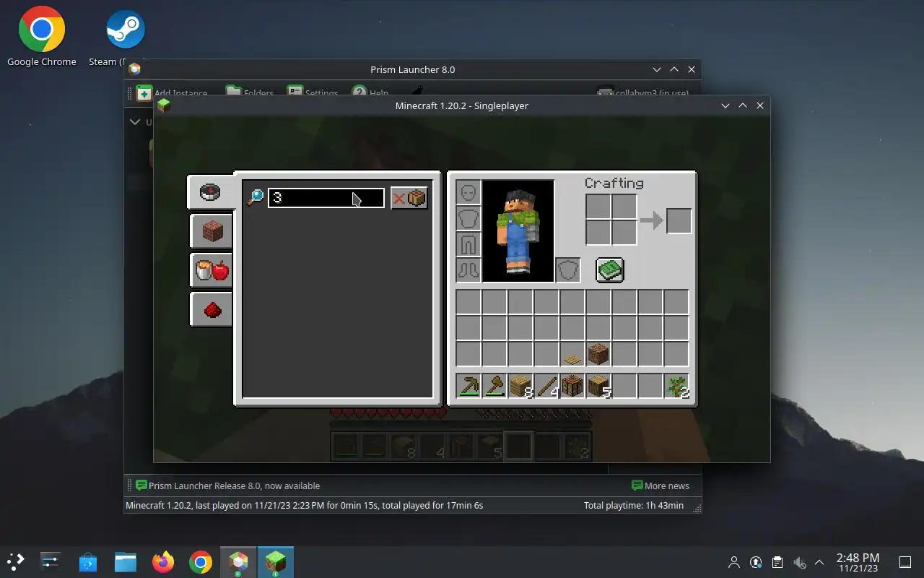
Task: Open the Dolphin file manager in the taskbar
Action: pyautogui.click(x=126, y=562)
